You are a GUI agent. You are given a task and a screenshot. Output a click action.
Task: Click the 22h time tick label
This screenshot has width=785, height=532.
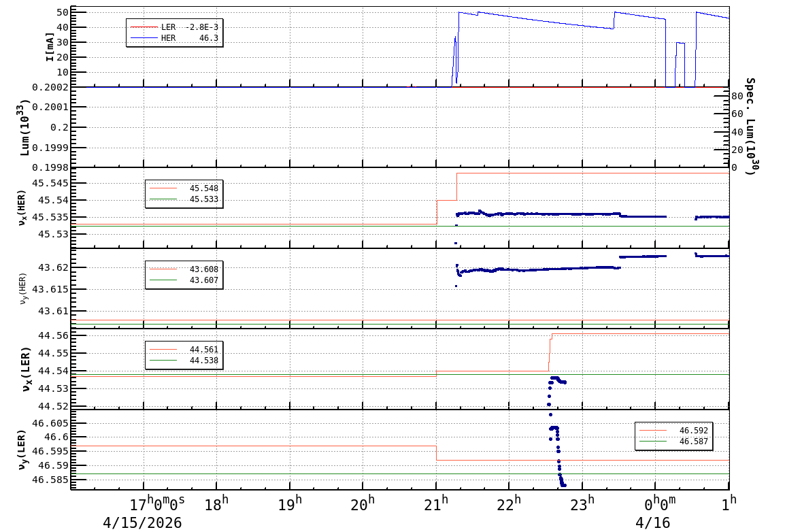509,503
